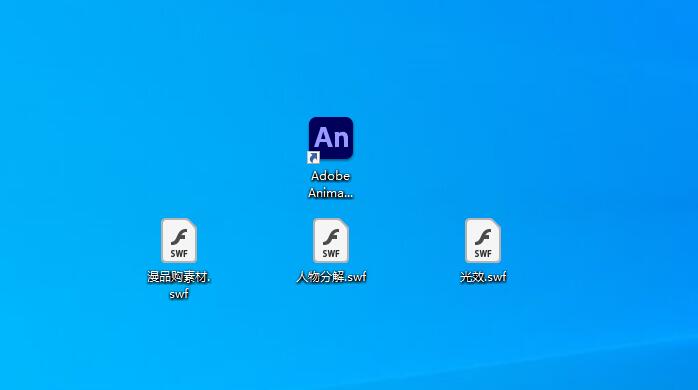
Task: Click the SWF badge on 漫品购素材 file icon
Action: pos(179,254)
